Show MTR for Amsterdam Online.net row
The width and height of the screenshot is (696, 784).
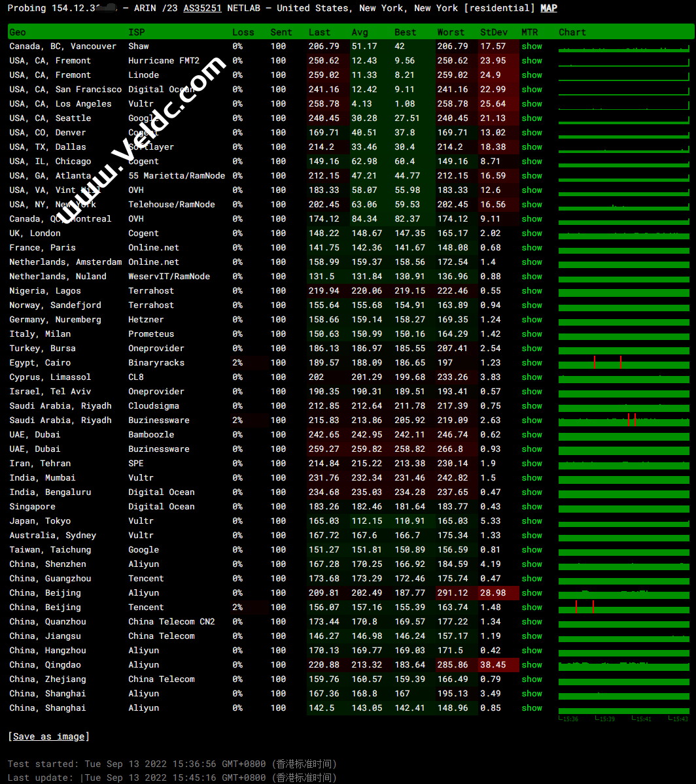pyautogui.click(x=531, y=262)
